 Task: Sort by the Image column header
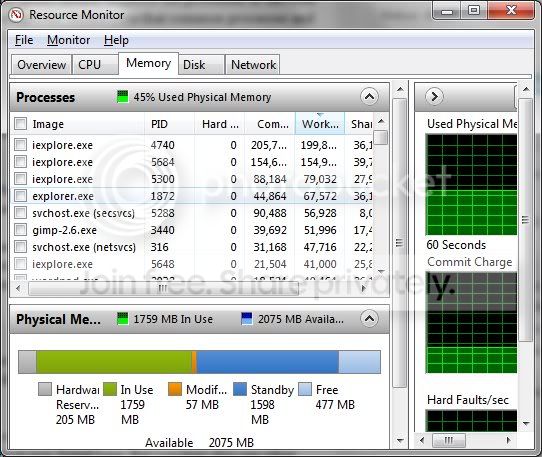[78, 124]
